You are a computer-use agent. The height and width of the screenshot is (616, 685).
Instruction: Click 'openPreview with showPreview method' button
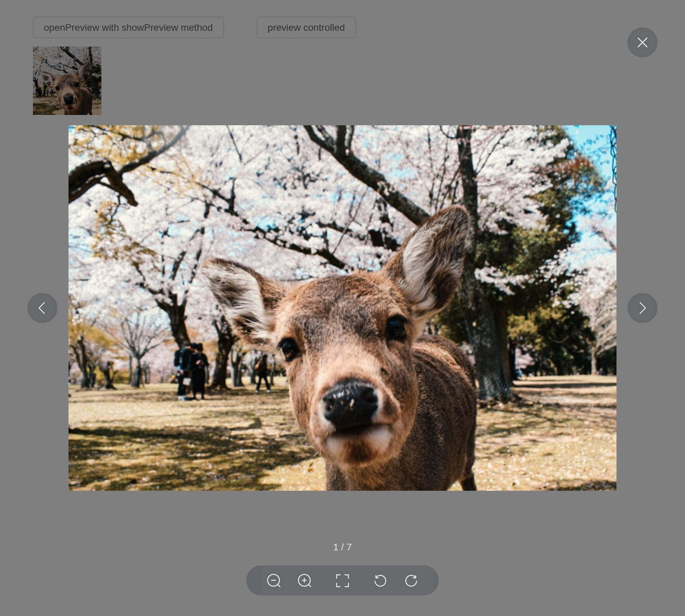click(x=128, y=27)
